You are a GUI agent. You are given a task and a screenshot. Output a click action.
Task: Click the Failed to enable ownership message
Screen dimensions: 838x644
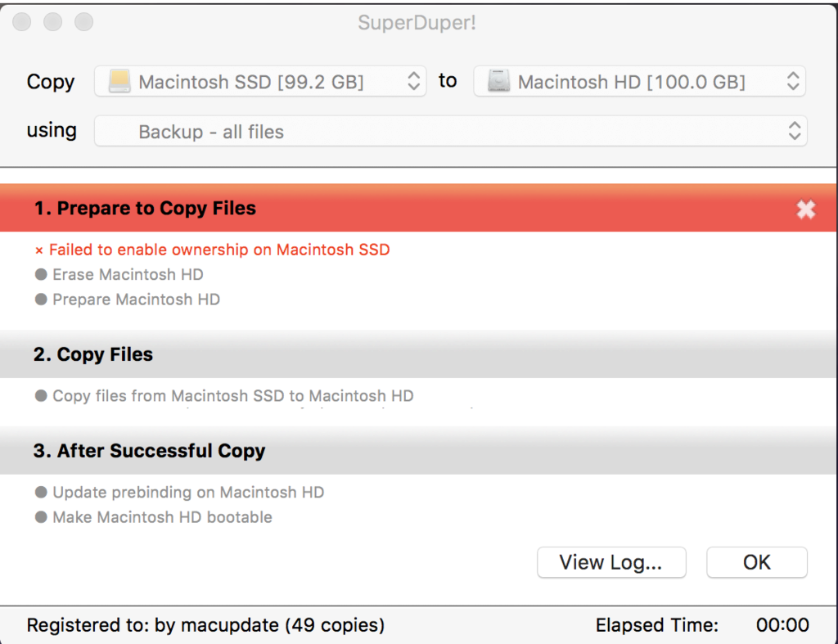pos(219,250)
